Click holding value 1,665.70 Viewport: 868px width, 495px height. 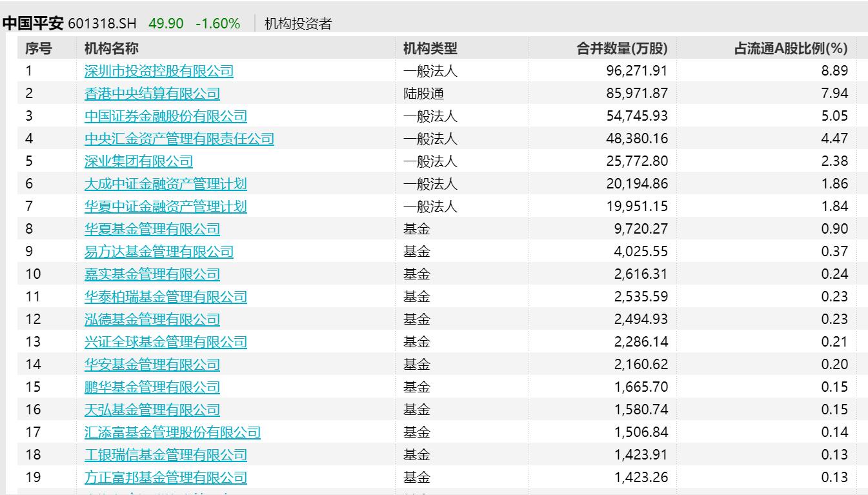[x=640, y=387]
